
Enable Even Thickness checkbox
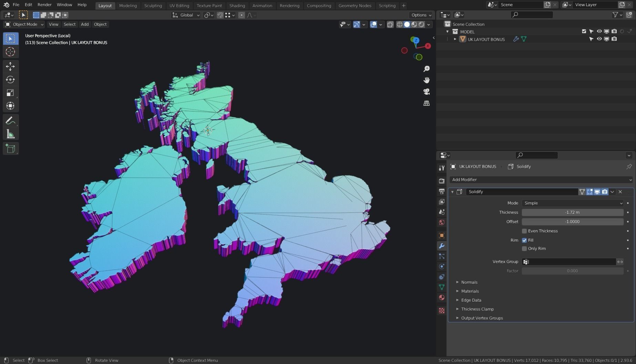[524, 231]
